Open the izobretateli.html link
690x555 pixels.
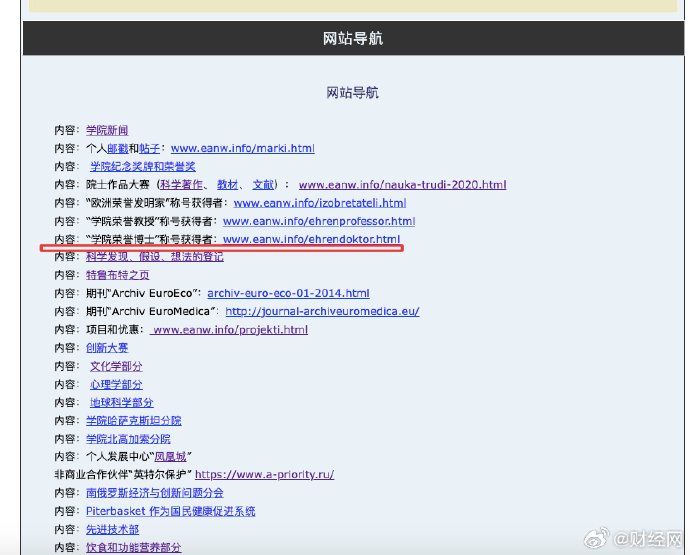click(x=320, y=203)
